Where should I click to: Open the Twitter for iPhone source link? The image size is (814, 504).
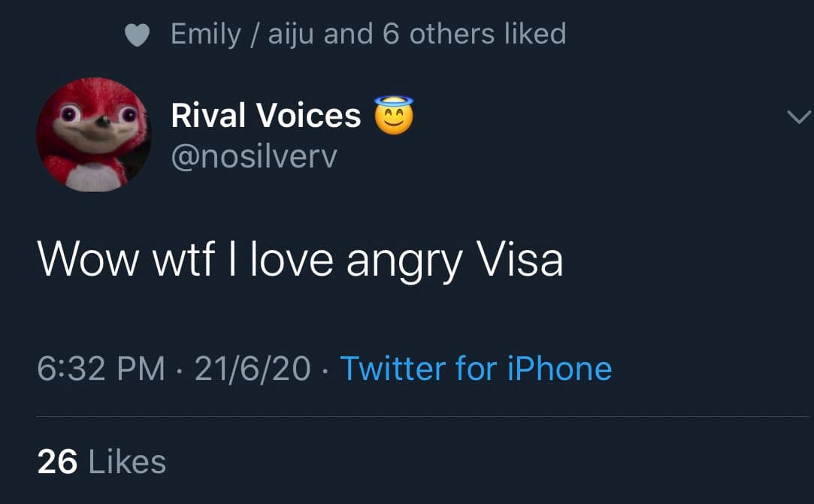point(476,369)
